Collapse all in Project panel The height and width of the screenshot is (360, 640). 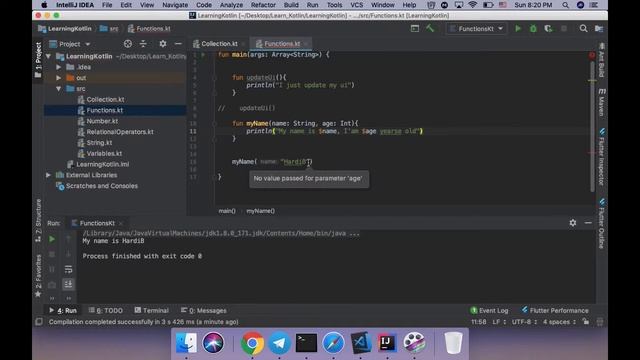coord(143,44)
